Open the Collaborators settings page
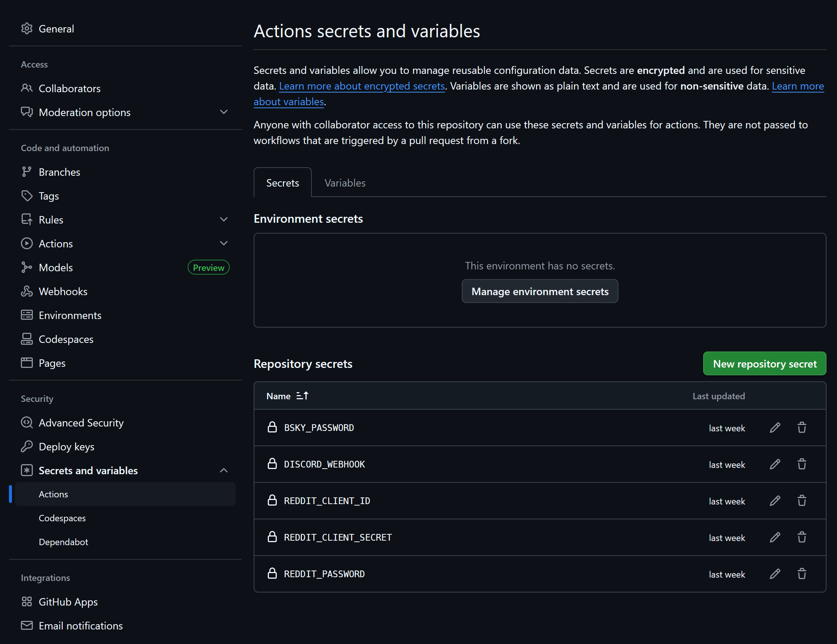Viewport: 837px width, 644px height. point(69,88)
